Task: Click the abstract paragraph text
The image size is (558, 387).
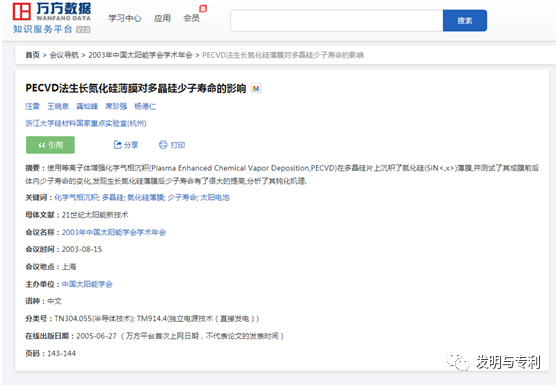Action: tap(282, 174)
